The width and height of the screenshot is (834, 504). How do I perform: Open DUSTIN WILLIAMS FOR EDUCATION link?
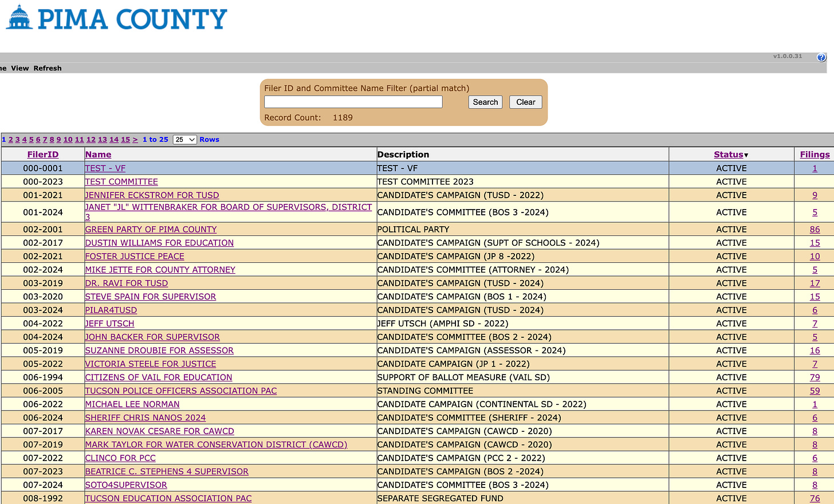pos(159,243)
